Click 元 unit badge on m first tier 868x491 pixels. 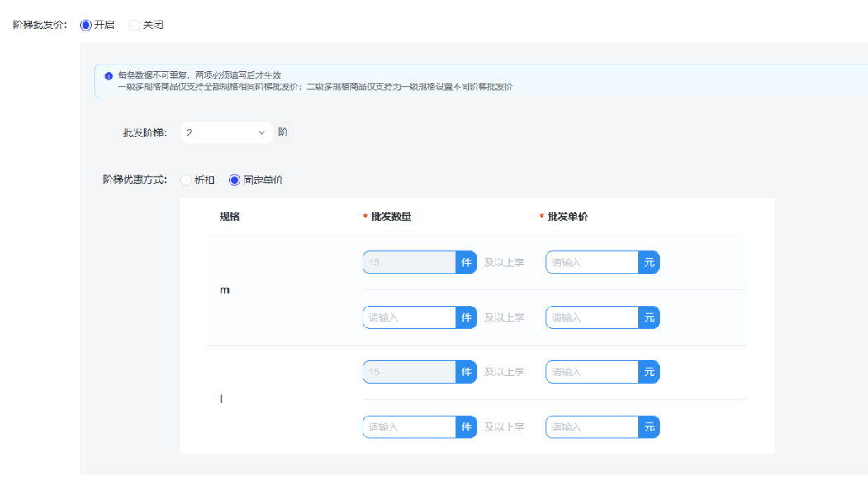pos(649,262)
